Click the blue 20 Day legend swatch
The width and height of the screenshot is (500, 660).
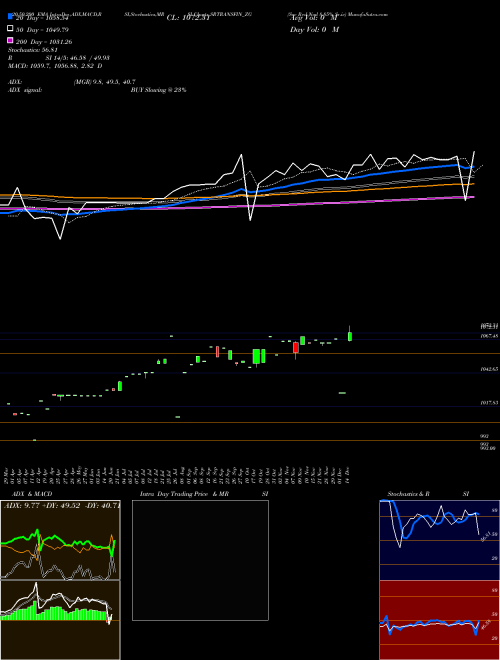(10, 17)
